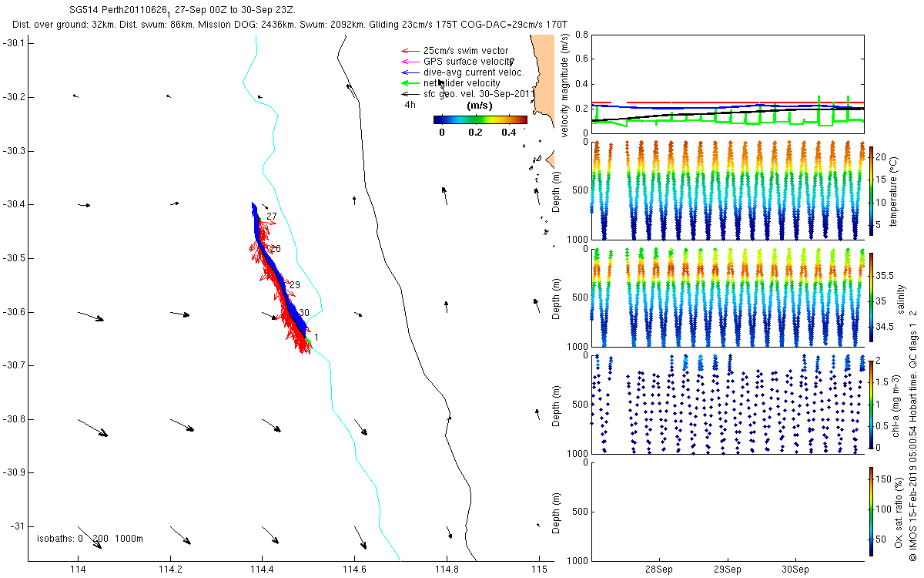Click the '114.8' longitude tick label
The height and width of the screenshot is (578, 924).
(x=447, y=570)
